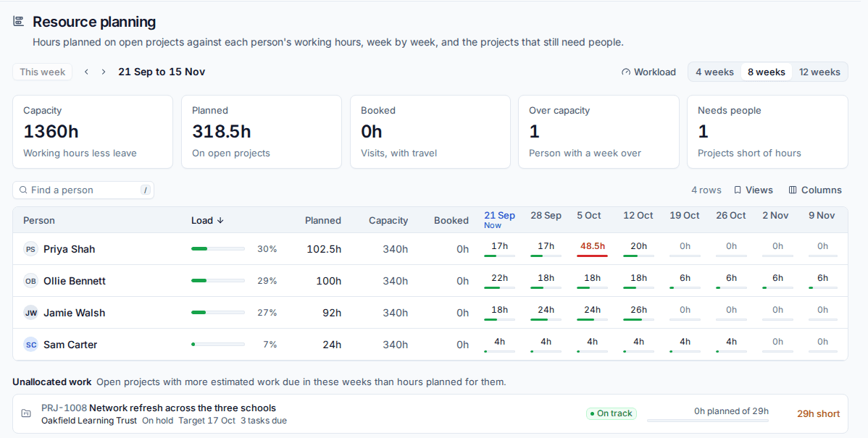Click the 0h planned of 29h bar

click(707, 421)
